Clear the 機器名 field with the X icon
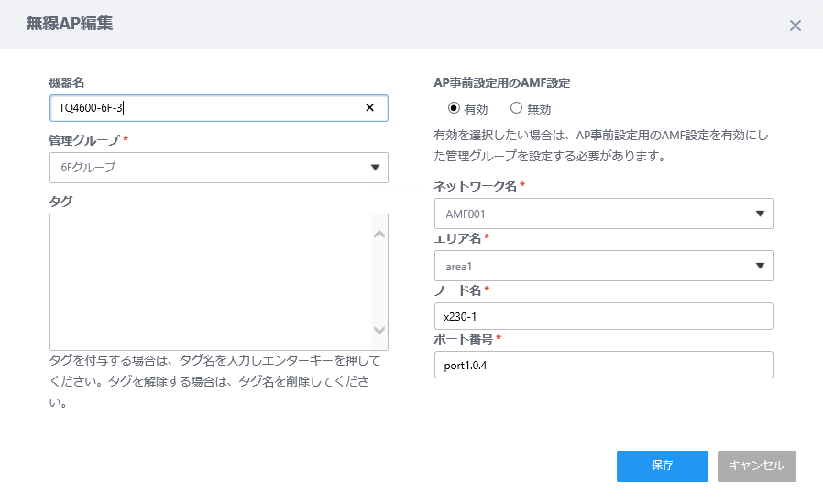 [x=369, y=107]
